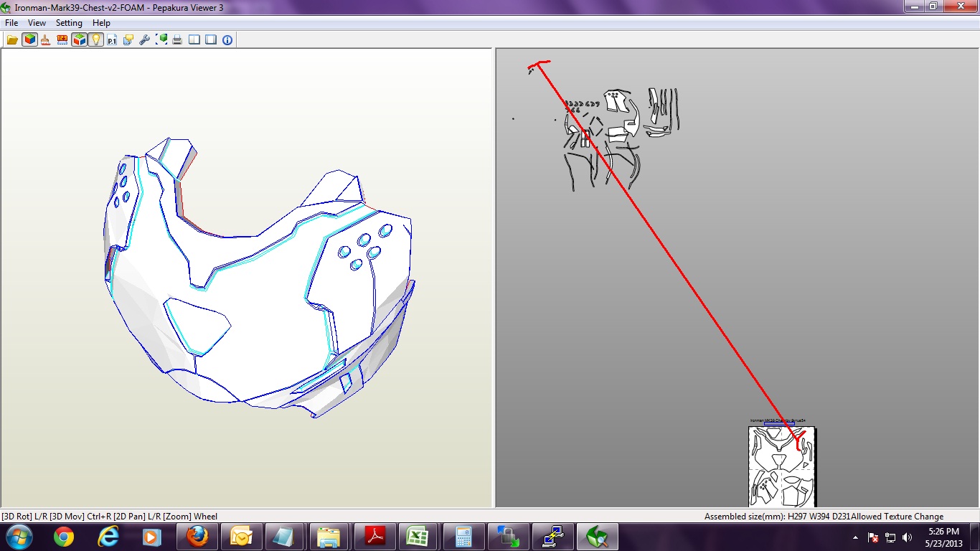The image size is (980, 551).
Task: Click the scattered black pattern pieces in 2D view
Action: click(x=621, y=138)
